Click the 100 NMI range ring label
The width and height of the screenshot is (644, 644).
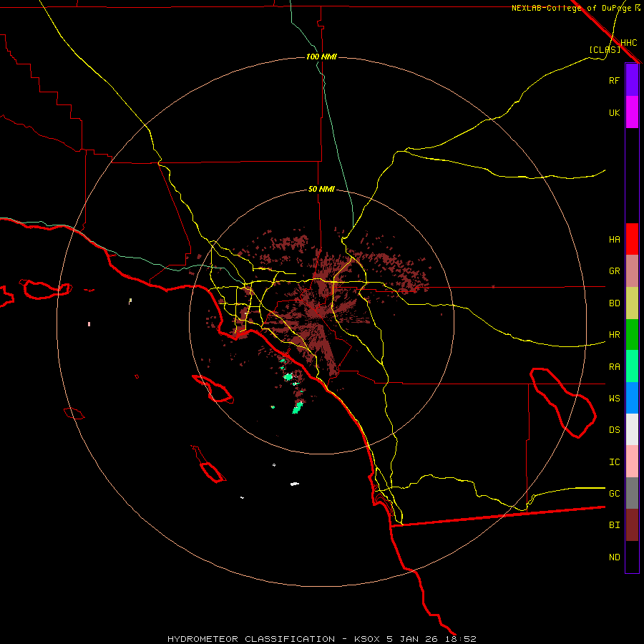coord(321,57)
